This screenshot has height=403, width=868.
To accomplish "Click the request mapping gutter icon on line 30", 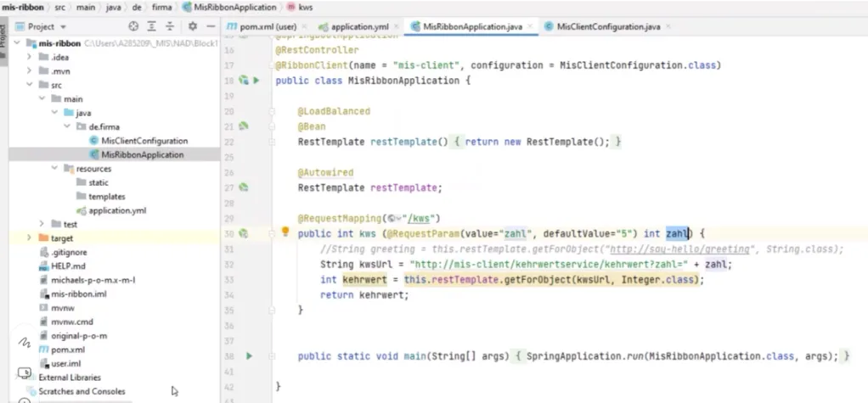I will pyautogui.click(x=243, y=233).
